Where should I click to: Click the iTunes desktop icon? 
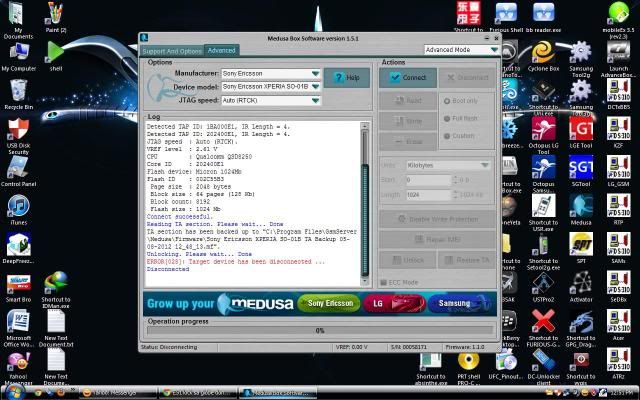18,210
